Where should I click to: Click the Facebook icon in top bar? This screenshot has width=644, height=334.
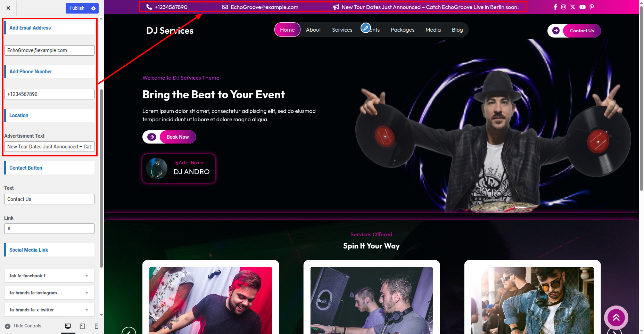point(555,7)
